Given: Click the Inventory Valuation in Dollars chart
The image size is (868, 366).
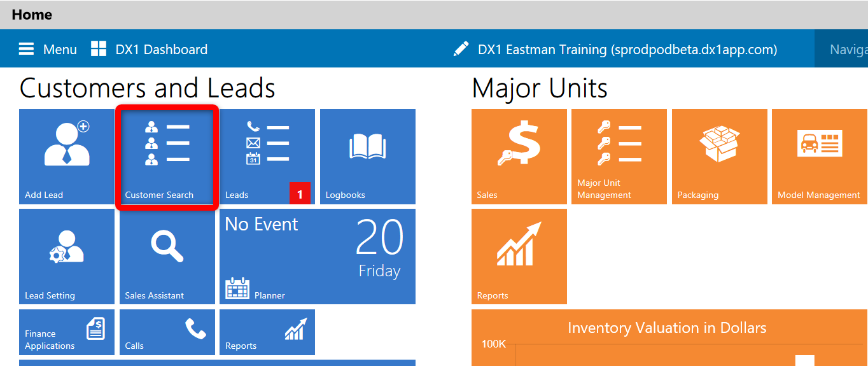Looking at the screenshot, I should [669, 338].
